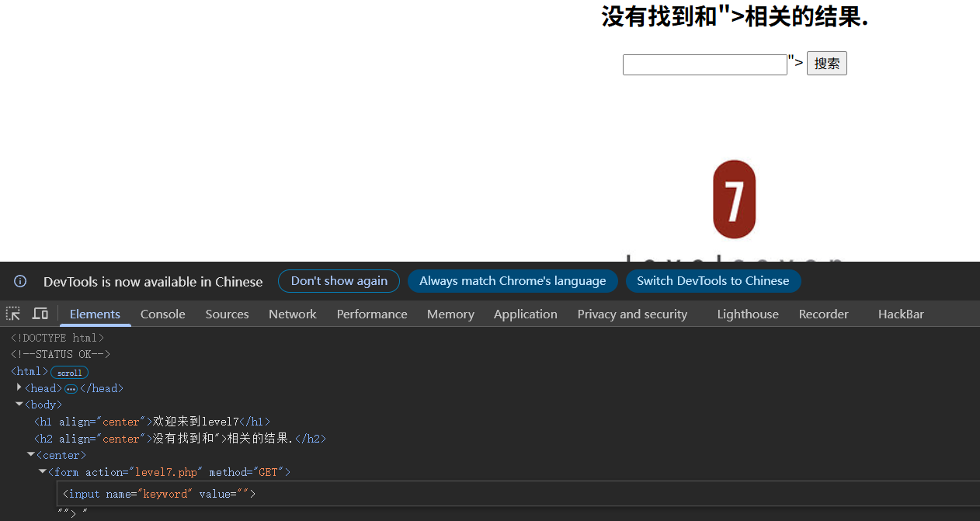
Task: Collapse the body element node
Action: pyautogui.click(x=19, y=404)
